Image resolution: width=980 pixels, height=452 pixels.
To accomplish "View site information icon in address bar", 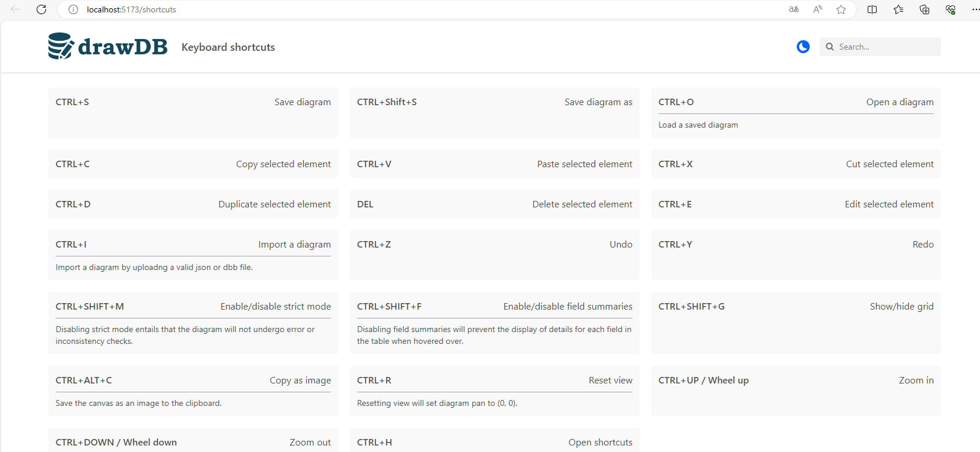I will coord(73,9).
